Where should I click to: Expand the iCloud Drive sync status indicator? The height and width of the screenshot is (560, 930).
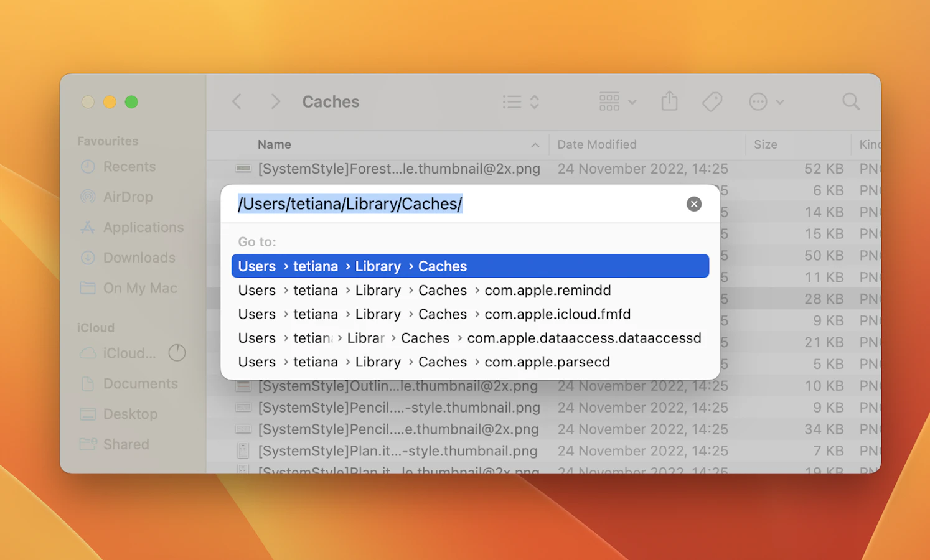click(177, 353)
